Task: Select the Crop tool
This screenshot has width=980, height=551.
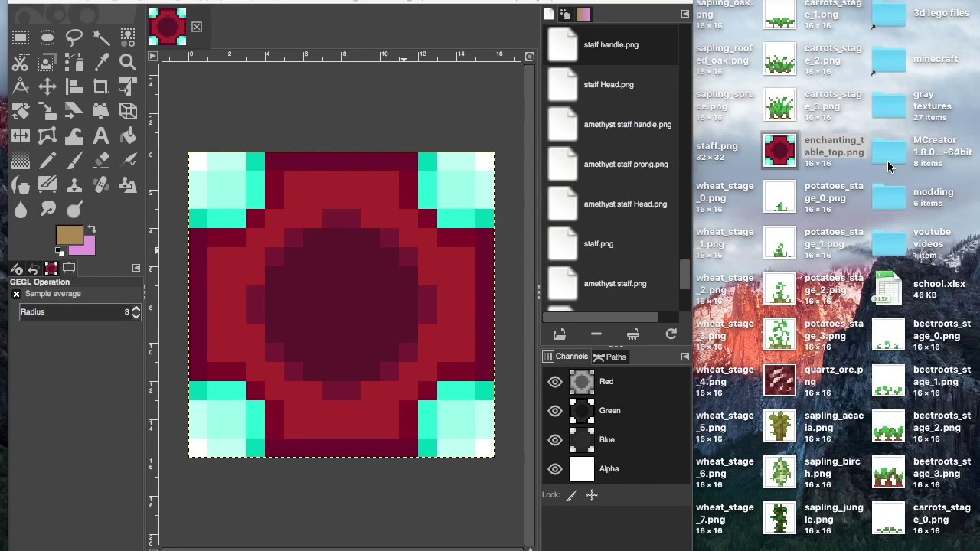Action: pos(101,86)
